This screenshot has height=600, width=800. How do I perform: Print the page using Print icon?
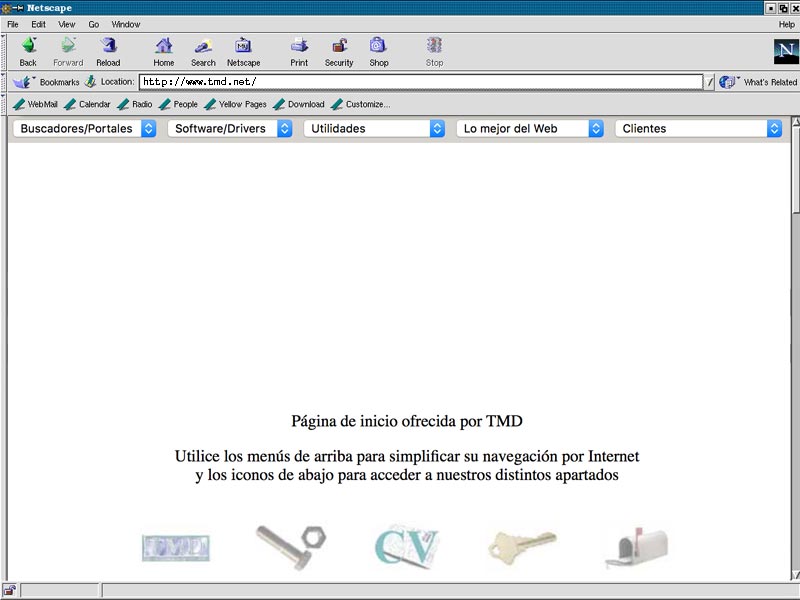pyautogui.click(x=299, y=46)
